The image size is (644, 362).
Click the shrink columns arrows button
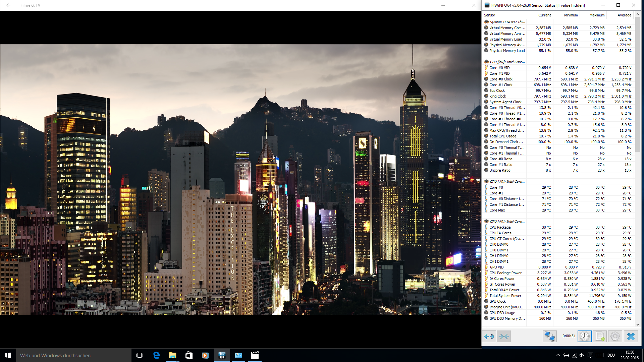(504, 336)
